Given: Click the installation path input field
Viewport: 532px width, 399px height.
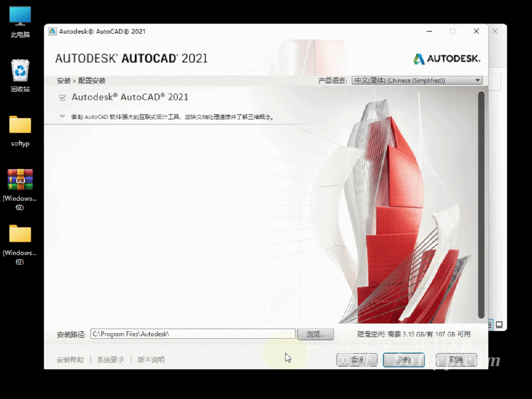Looking at the screenshot, I should point(193,334).
